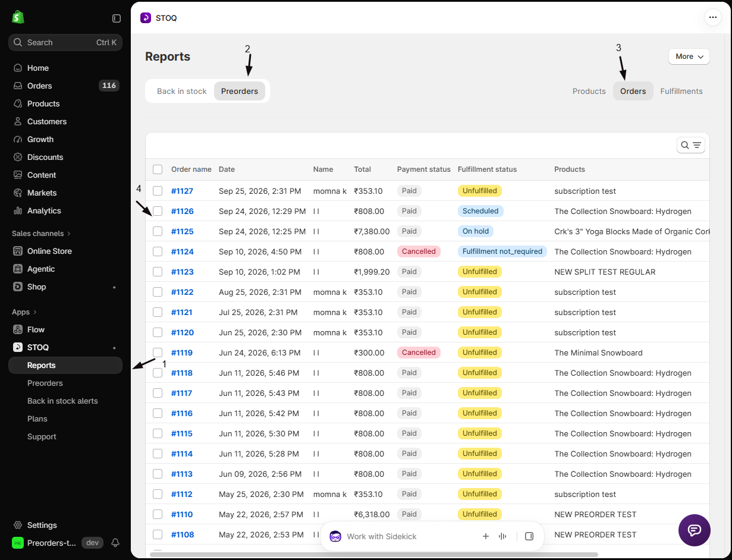
Task: Select the Orders view tab
Action: point(633,91)
